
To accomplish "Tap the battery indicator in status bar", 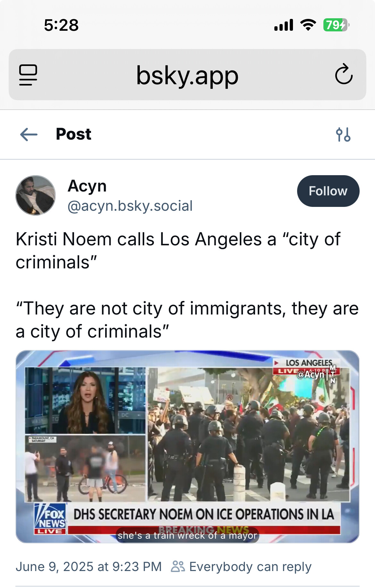I will (x=336, y=25).
